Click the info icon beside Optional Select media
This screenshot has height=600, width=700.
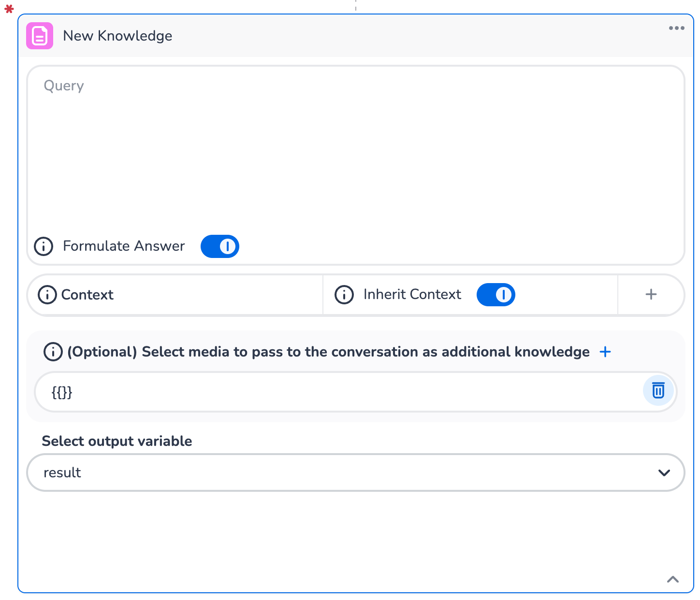(x=53, y=352)
